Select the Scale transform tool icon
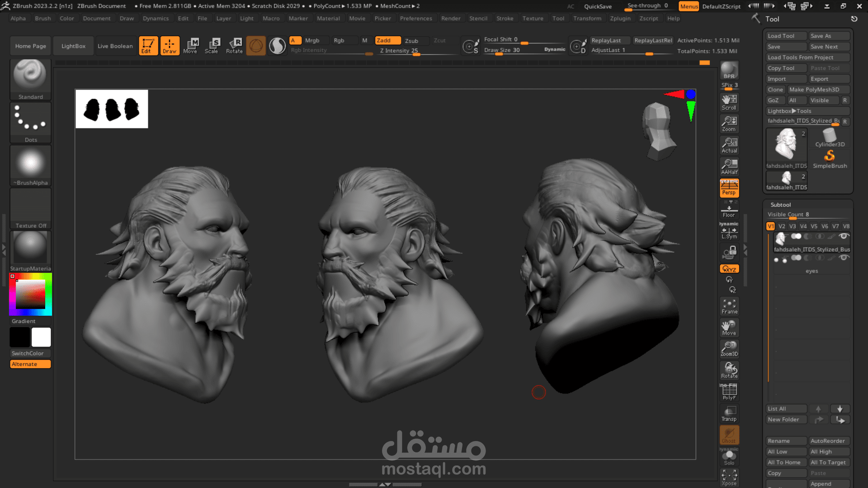Image resolution: width=868 pixels, height=488 pixels. [212, 45]
